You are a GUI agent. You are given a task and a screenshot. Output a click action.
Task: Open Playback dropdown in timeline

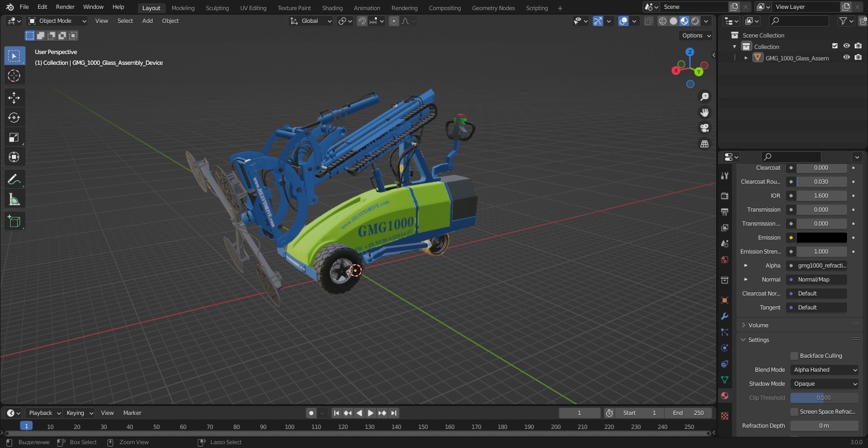tap(44, 413)
